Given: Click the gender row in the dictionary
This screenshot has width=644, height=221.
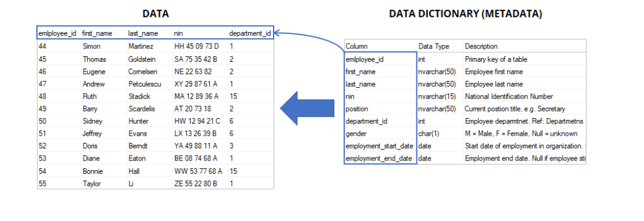Looking at the screenshot, I should coord(465,133).
